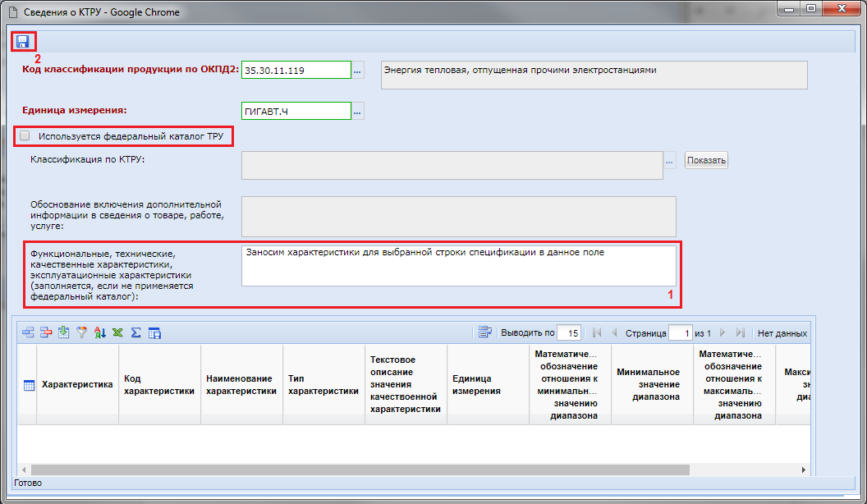Screen dimensions: 867x504
Task: Open the unit of measure lookup ellipsis
Action: coord(357,111)
